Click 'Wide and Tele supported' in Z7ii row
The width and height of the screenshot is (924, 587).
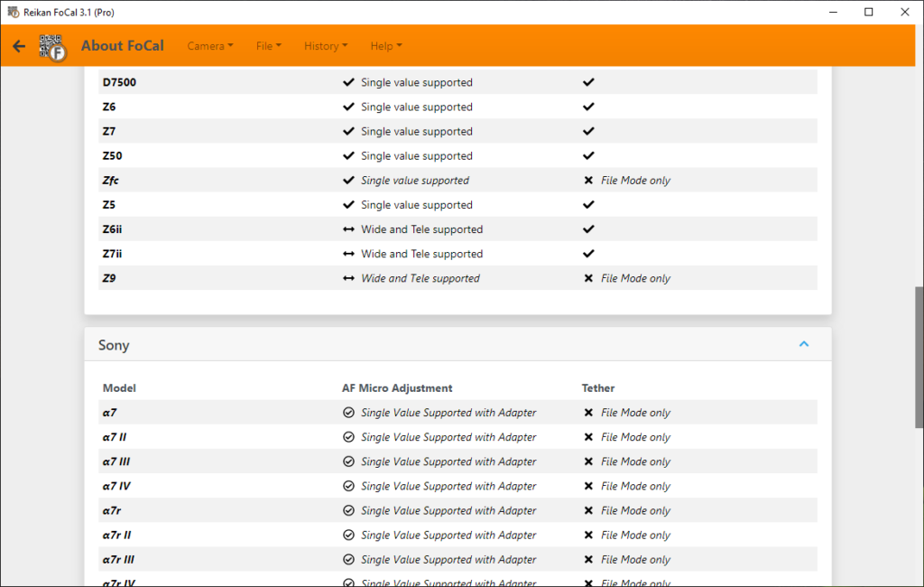pos(422,254)
